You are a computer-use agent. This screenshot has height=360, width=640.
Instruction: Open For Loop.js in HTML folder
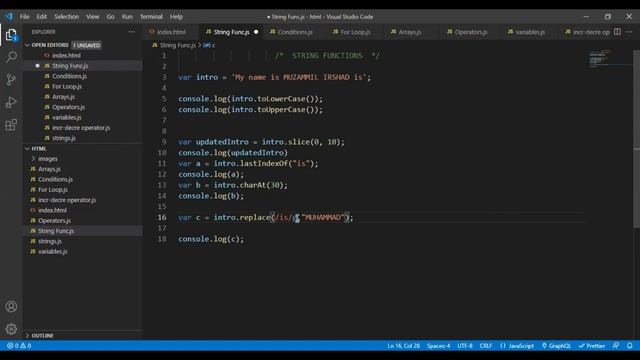pos(53,190)
